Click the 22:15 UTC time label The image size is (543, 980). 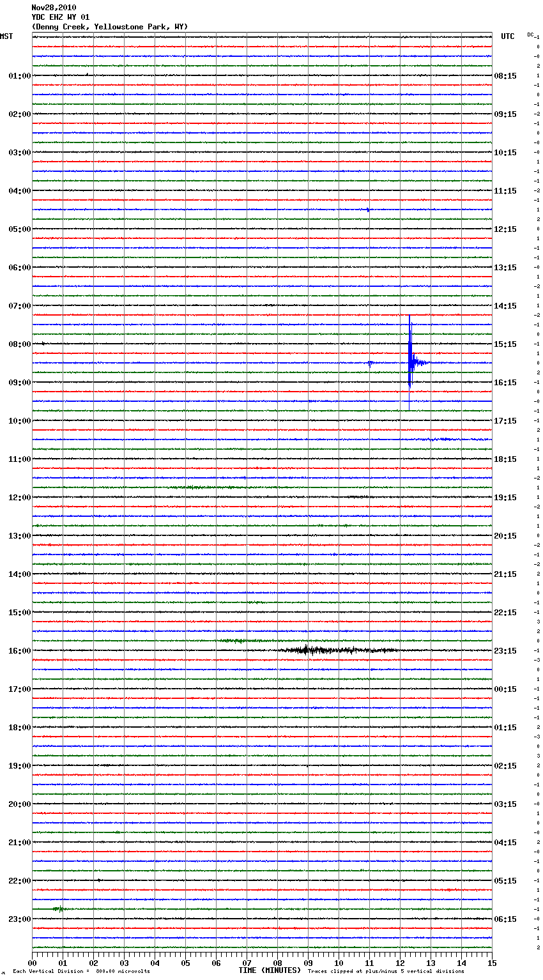click(505, 613)
